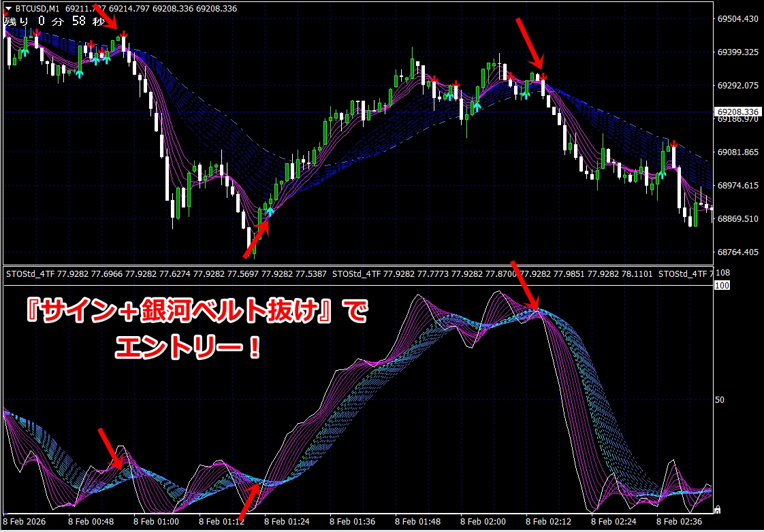Click the current price label 69208.336 on the scale
Screen dimensions: 764x532
[737, 112]
